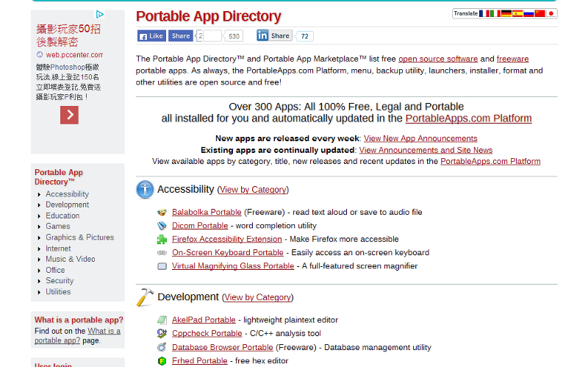Click the Facebook Share button
The image size is (588, 367).
pyautogui.click(x=181, y=35)
